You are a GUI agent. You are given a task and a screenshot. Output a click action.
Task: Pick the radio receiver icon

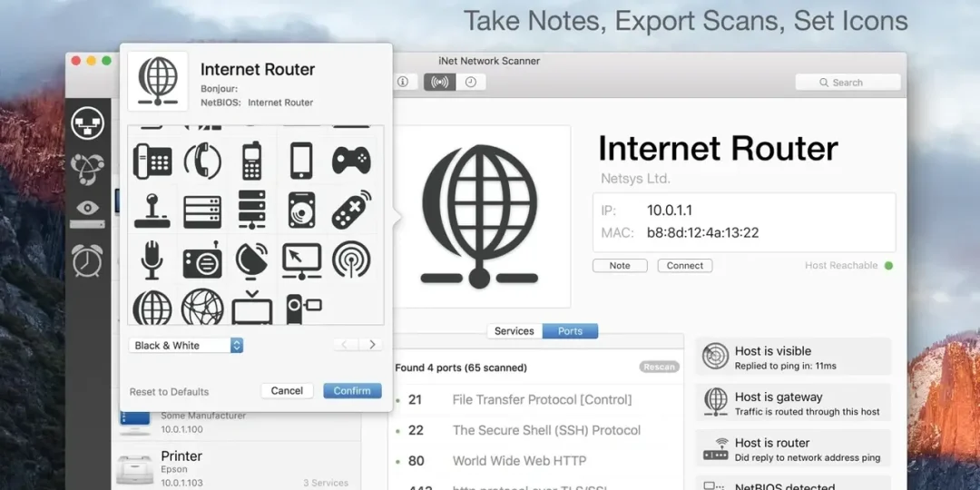pos(202,260)
